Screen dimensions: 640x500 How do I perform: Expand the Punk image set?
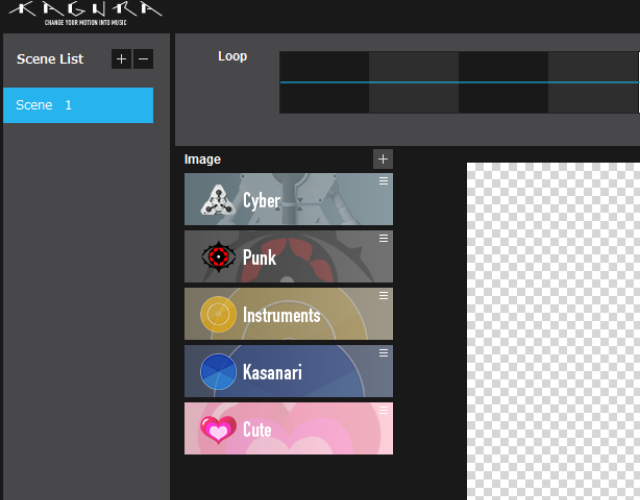click(289, 256)
